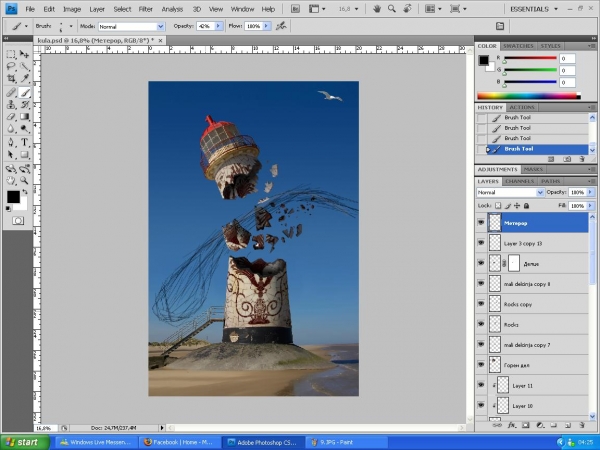Switch to the Channels tab
The height and width of the screenshot is (450, 600).
pos(519,181)
